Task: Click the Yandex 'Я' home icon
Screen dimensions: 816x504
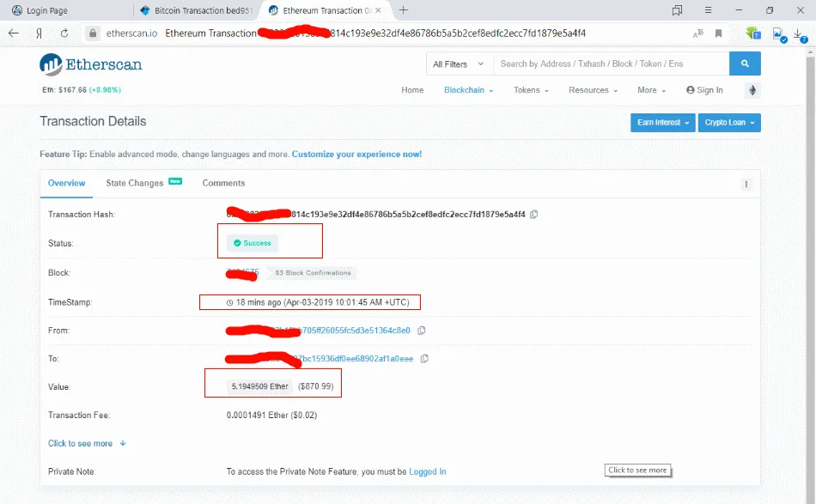Action: click(39, 33)
